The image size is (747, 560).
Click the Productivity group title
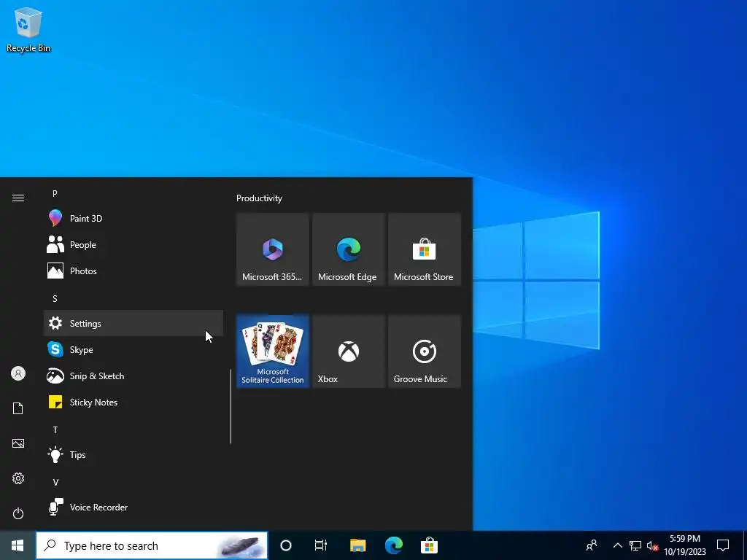tap(259, 198)
